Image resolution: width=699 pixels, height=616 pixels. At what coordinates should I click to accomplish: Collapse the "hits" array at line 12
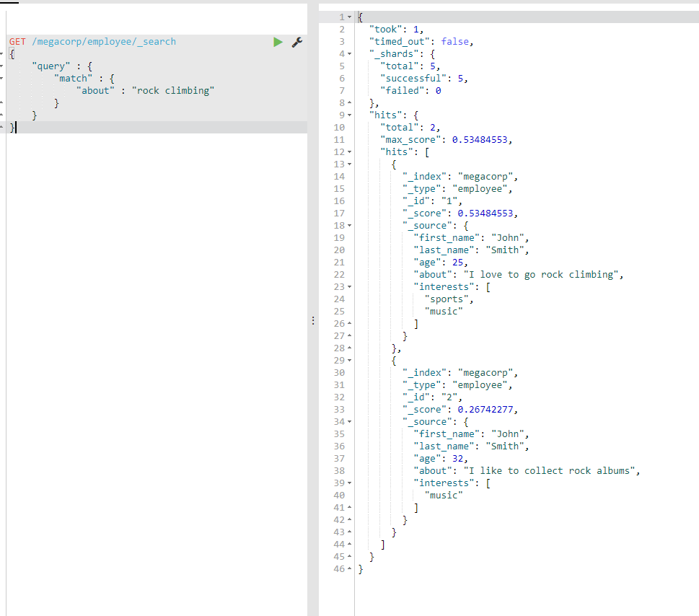(x=349, y=152)
